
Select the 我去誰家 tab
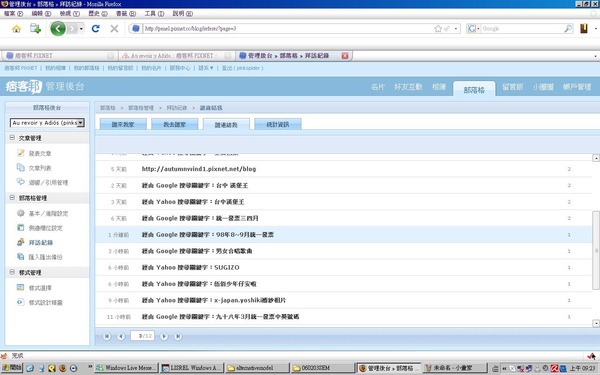click(x=174, y=124)
